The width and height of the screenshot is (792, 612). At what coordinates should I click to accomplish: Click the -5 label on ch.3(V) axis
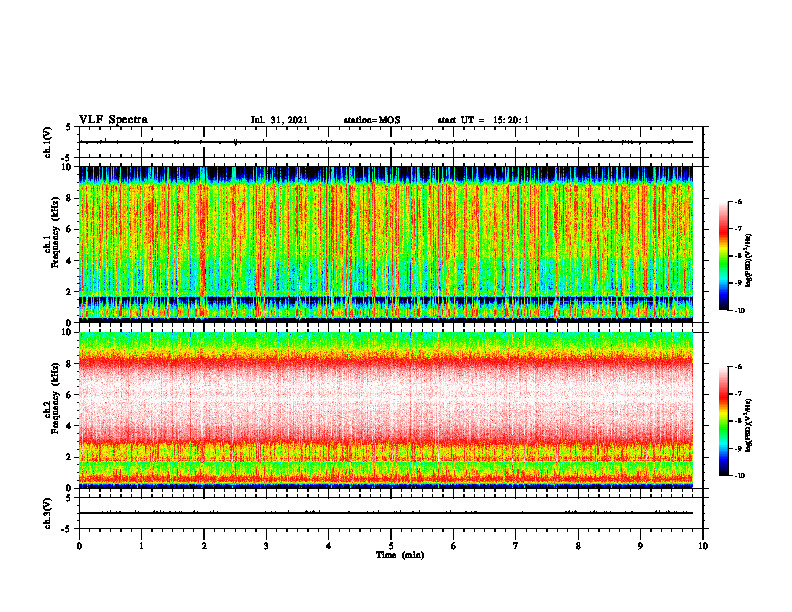(x=67, y=529)
